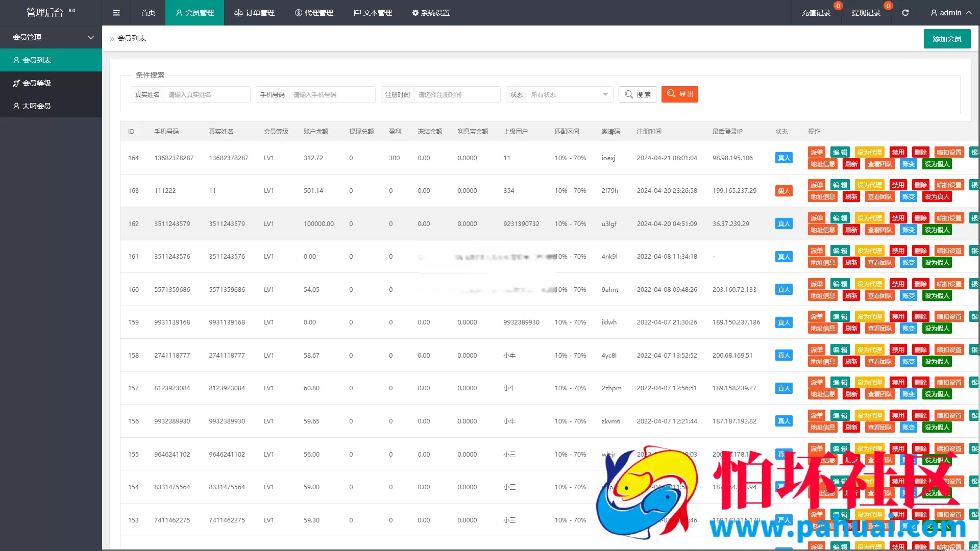The width and height of the screenshot is (980, 551).
Task: Click the sidebar collapse hamburger icon
Action: click(116, 13)
